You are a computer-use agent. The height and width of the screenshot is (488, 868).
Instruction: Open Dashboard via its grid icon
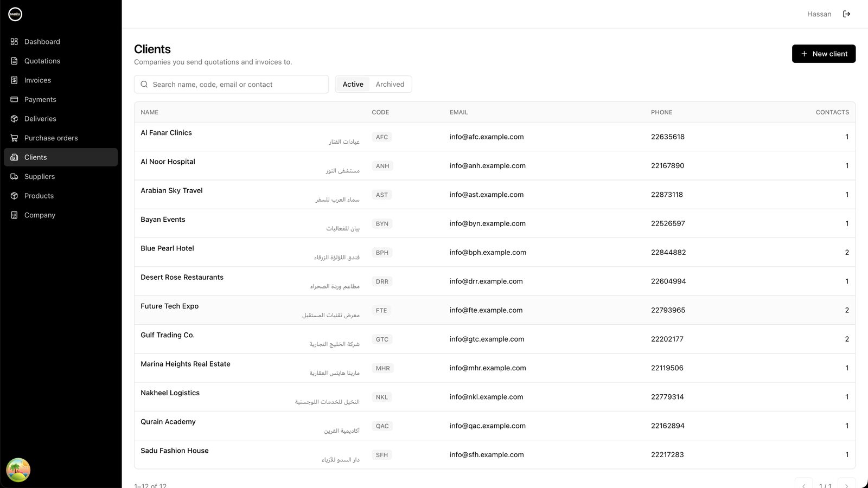[14, 42]
